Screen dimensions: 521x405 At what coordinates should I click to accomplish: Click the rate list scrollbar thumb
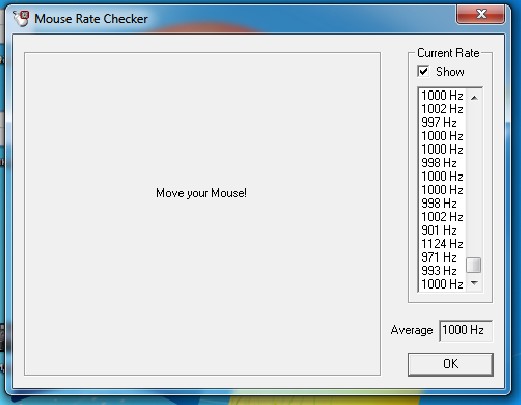(x=474, y=265)
